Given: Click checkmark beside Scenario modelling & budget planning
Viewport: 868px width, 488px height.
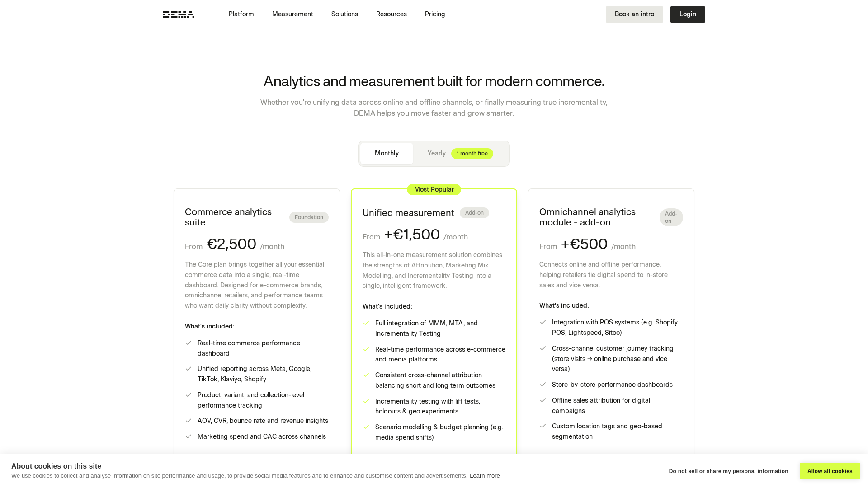Looking at the screenshot, I should (x=366, y=427).
